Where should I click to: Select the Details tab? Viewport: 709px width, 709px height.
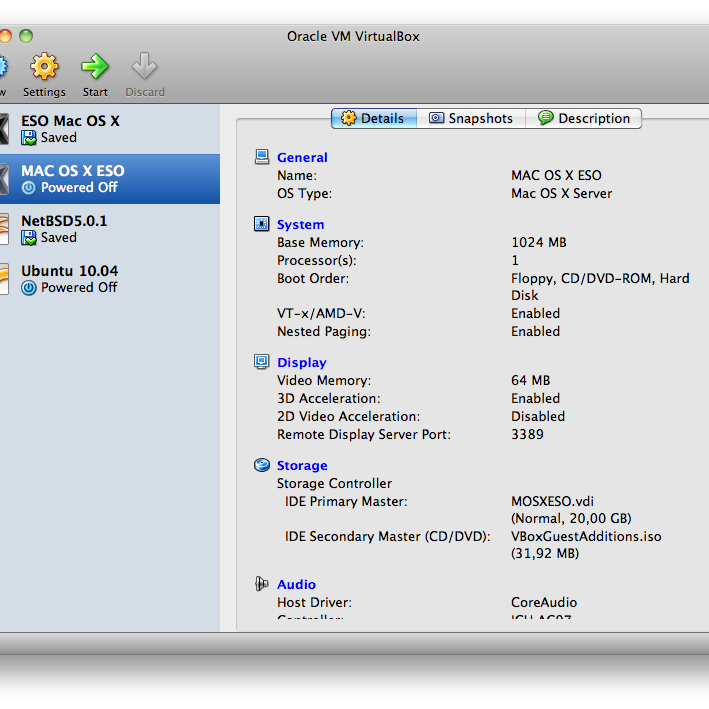coord(373,118)
